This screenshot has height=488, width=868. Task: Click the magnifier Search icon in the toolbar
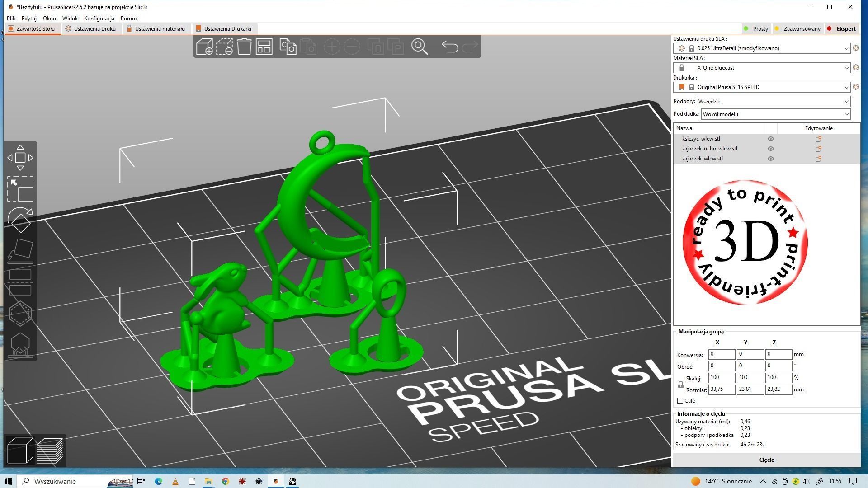[420, 47]
